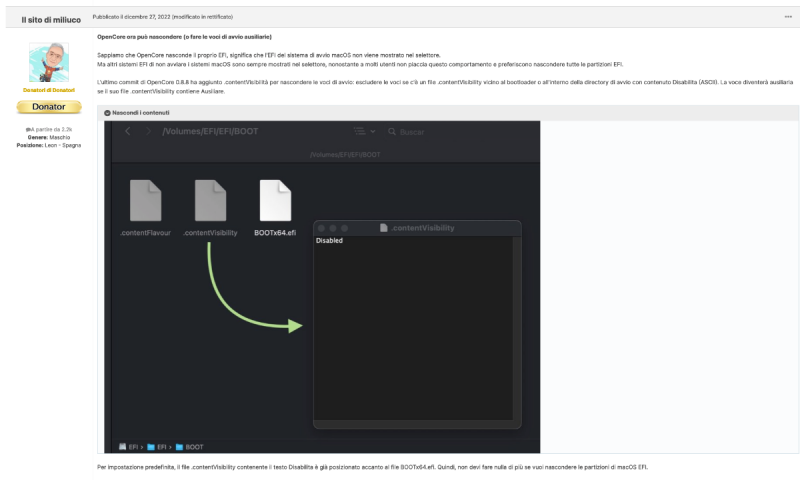
Task: Select the Disabled text in the editor window
Action: [329, 240]
